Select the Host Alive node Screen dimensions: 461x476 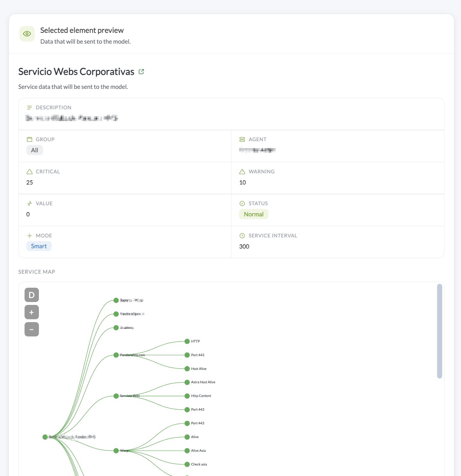click(x=187, y=369)
